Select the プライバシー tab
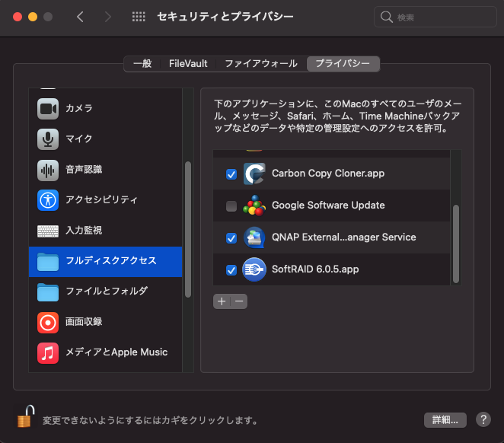The image size is (504, 443). tap(343, 64)
